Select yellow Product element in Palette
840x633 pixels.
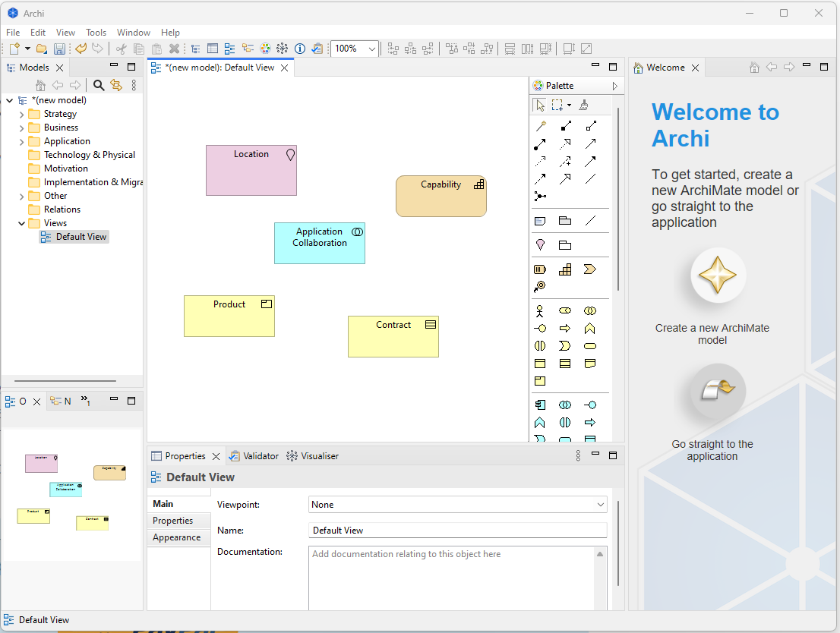[540, 381]
